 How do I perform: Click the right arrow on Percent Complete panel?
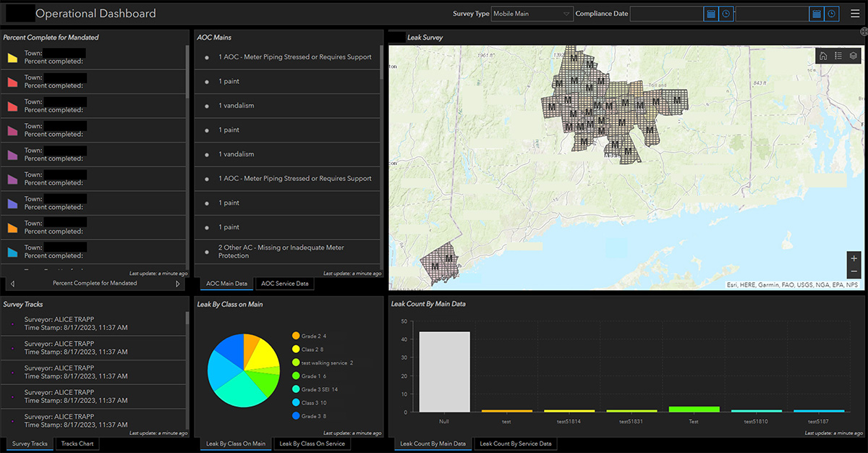(x=177, y=284)
